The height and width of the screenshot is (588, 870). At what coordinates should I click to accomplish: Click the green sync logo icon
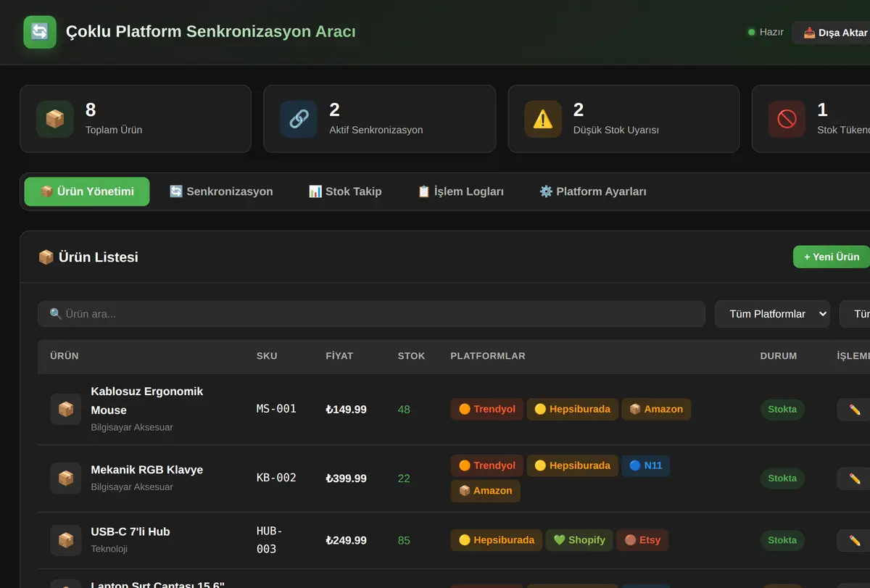(x=40, y=32)
